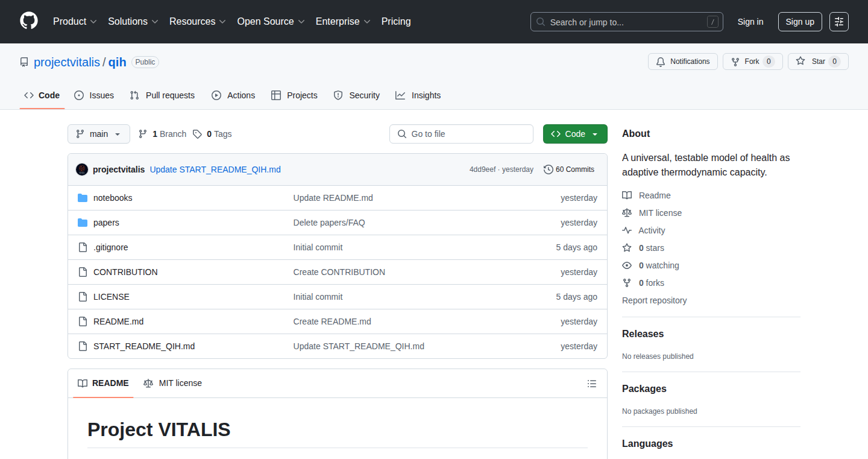Open the LICENSE file
The image size is (868, 459).
[112, 297]
